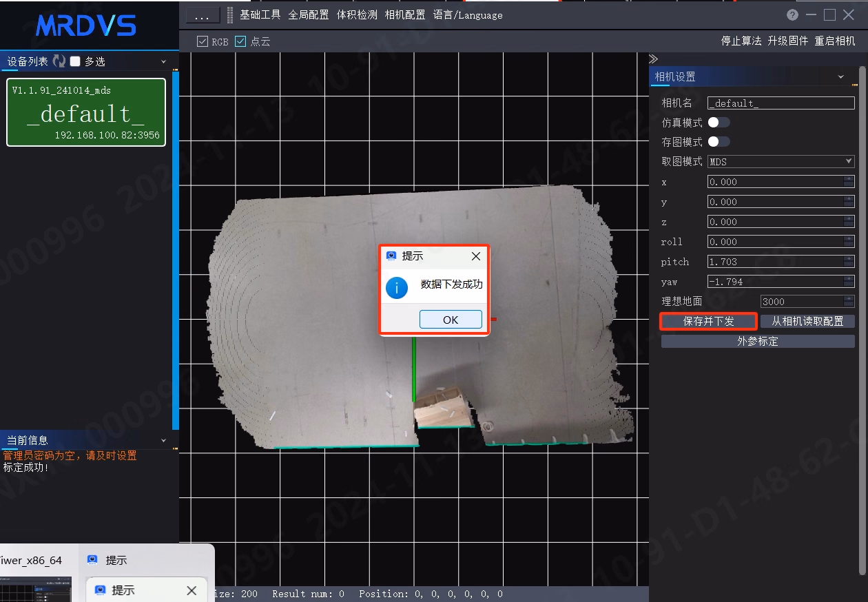Open the 相机配置 menu
Screen dimensions: 868x602
coord(405,15)
